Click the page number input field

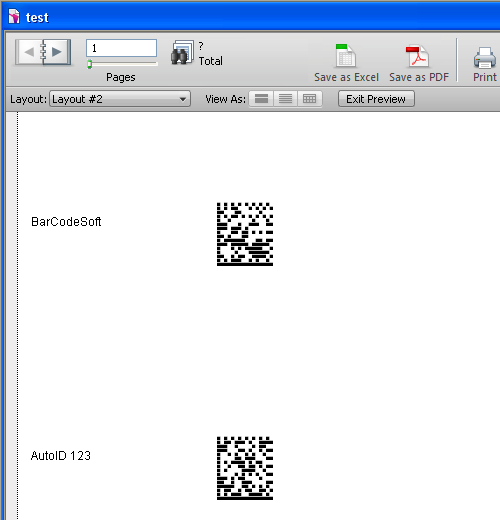click(x=121, y=48)
